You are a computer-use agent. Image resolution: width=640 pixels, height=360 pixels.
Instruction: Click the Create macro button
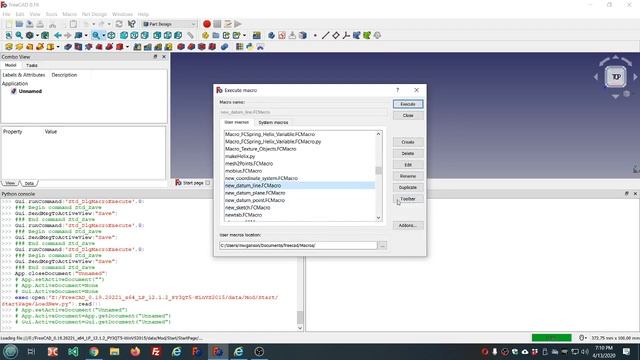pyautogui.click(x=408, y=142)
